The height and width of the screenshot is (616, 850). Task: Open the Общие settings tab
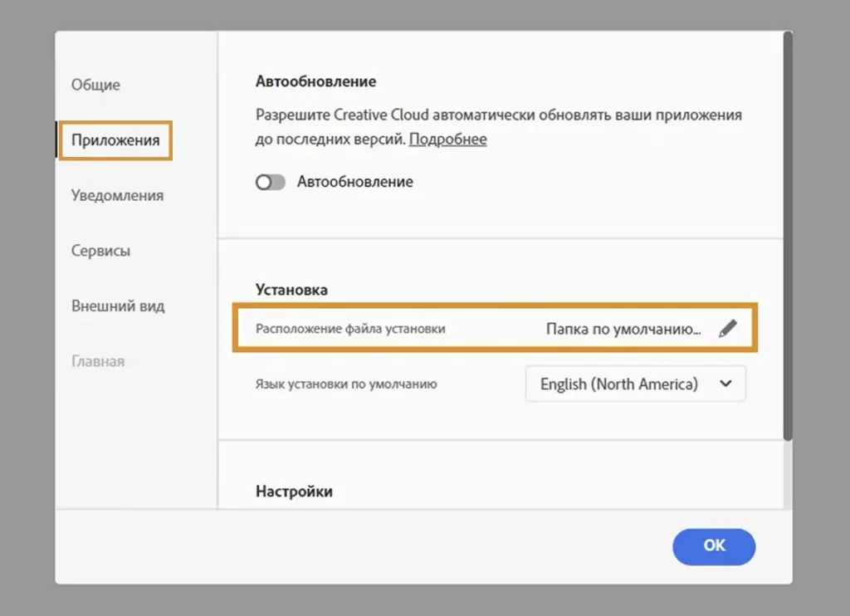click(x=95, y=85)
